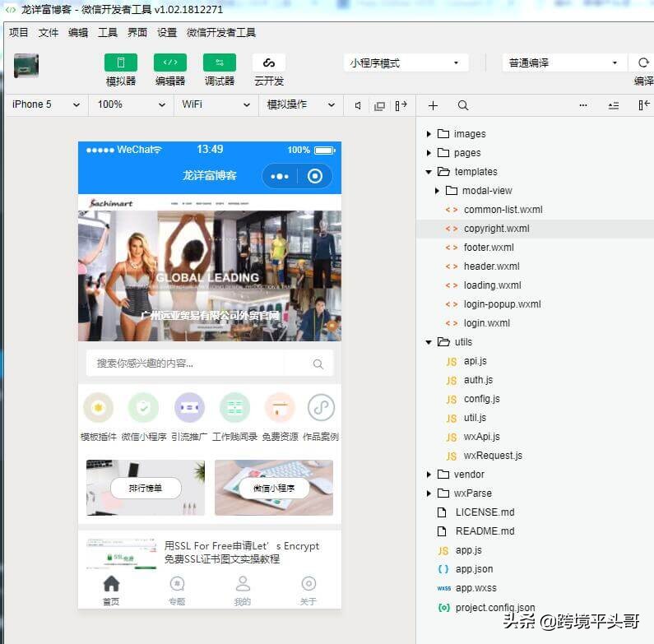Image resolution: width=654 pixels, height=644 pixels.
Task: Click the file search magnifier icon
Action: pyautogui.click(x=463, y=105)
